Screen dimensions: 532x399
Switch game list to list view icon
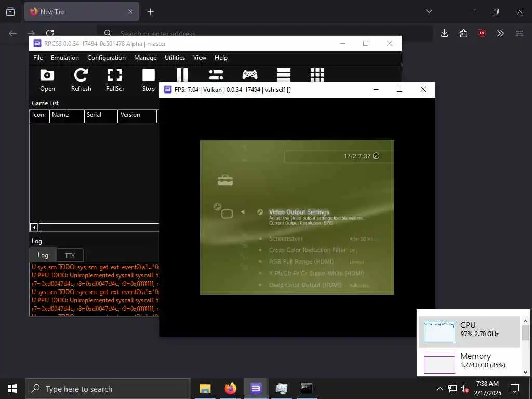[x=284, y=75]
